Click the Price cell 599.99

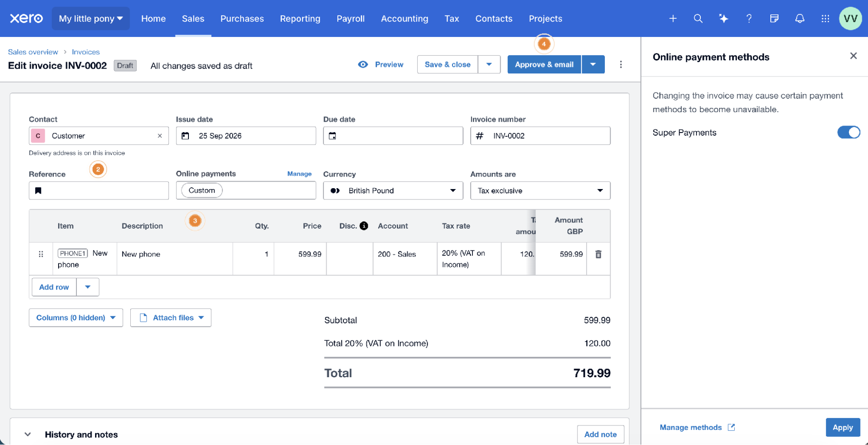point(300,259)
